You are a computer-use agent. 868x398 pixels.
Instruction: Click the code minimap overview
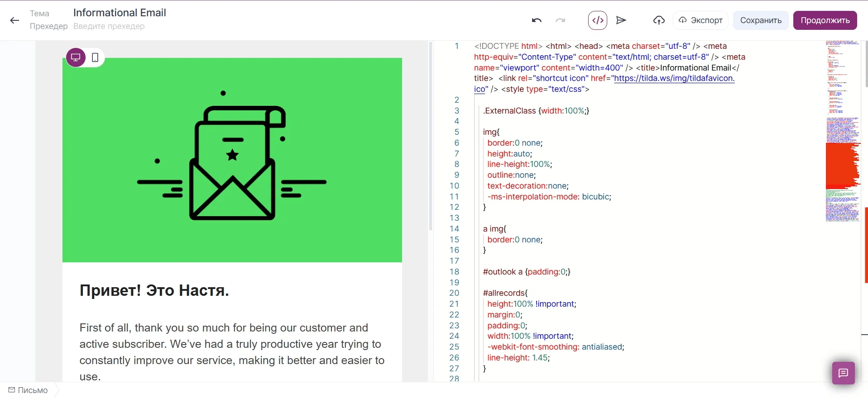(842, 131)
